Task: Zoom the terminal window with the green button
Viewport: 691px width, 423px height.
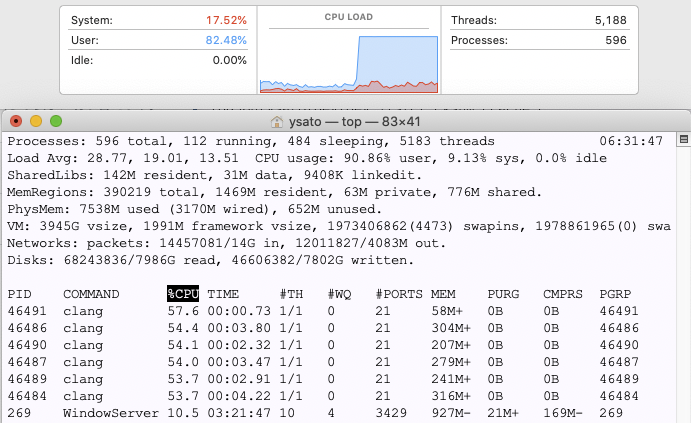Action: [56, 121]
